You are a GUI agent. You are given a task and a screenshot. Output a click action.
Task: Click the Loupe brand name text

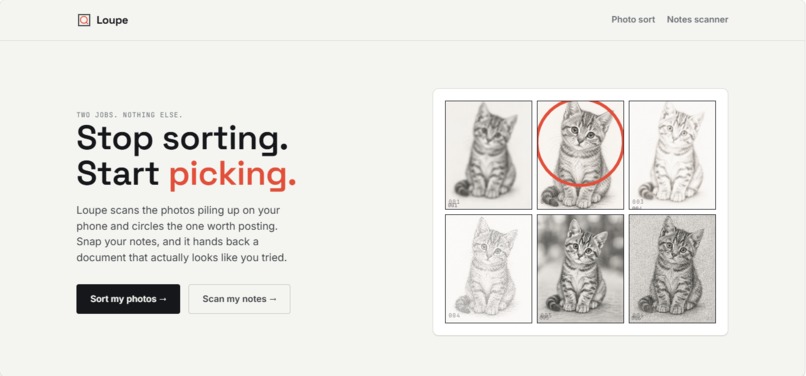[x=112, y=20]
